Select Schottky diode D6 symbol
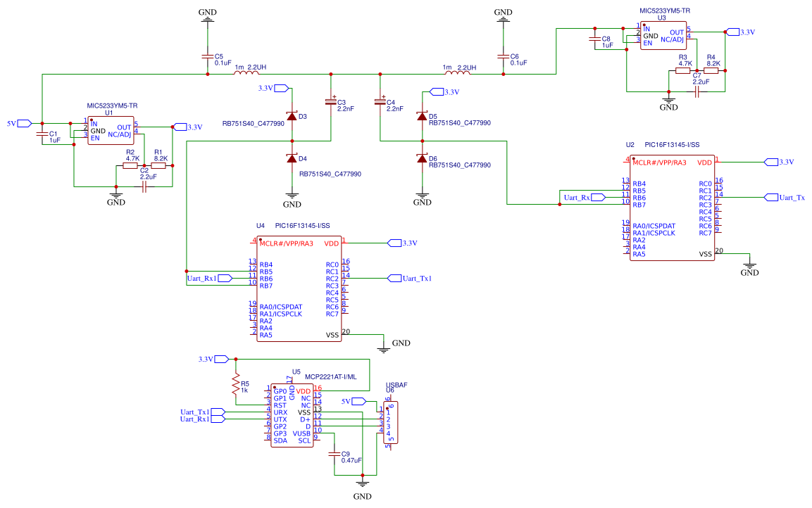812x508 pixels. click(422, 158)
